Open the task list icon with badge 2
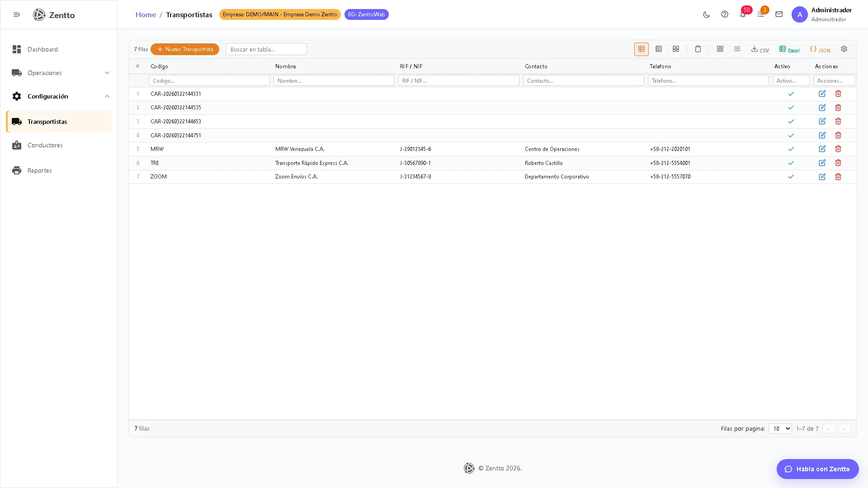Image resolution: width=868 pixels, height=488 pixels. [x=761, y=14]
